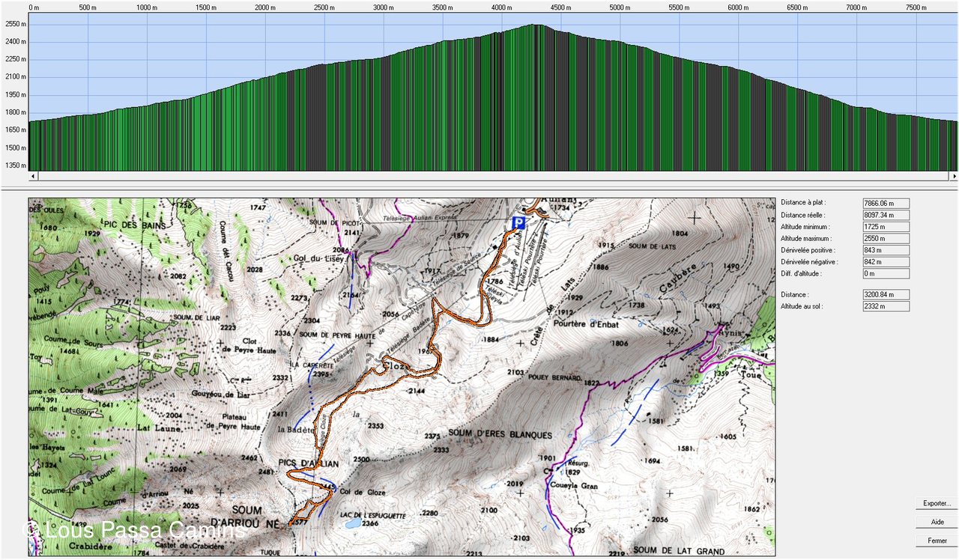Click the Distance à plat value field

click(x=886, y=203)
